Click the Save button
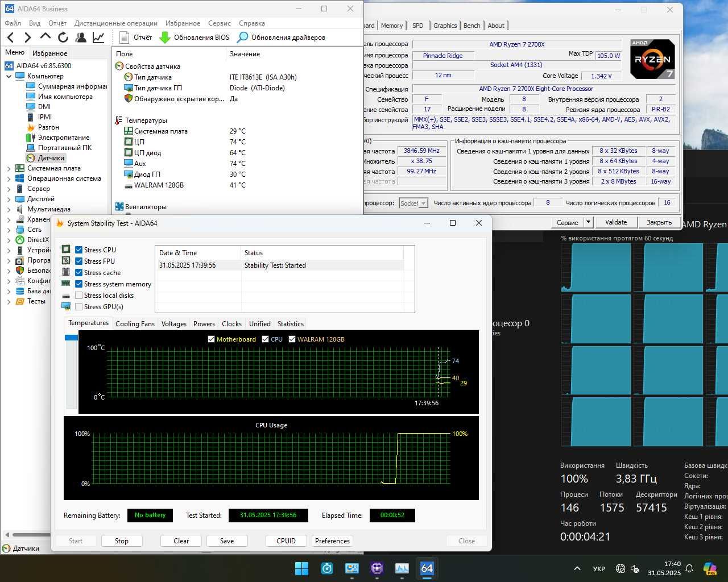The image size is (728, 582). tap(227, 541)
